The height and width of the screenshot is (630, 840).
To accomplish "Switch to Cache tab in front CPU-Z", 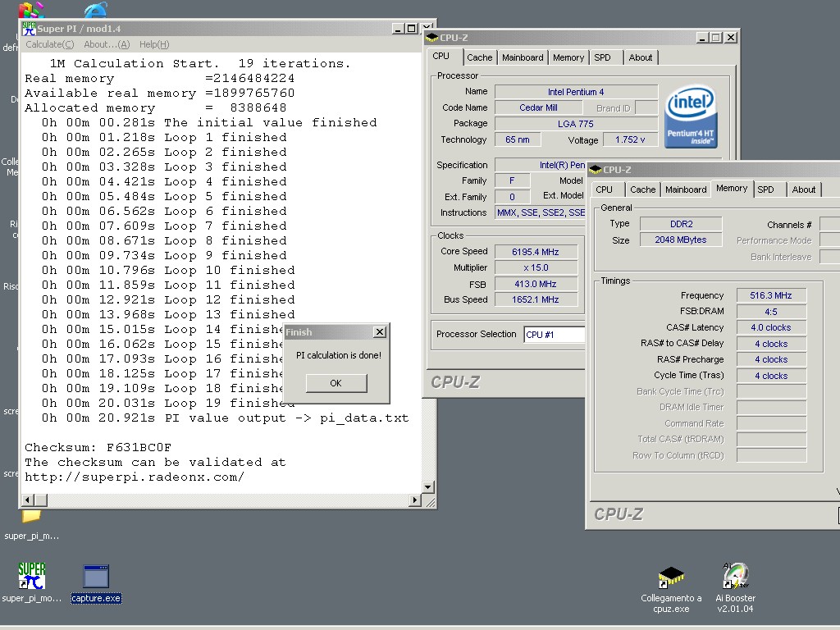I will click(642, 189).
